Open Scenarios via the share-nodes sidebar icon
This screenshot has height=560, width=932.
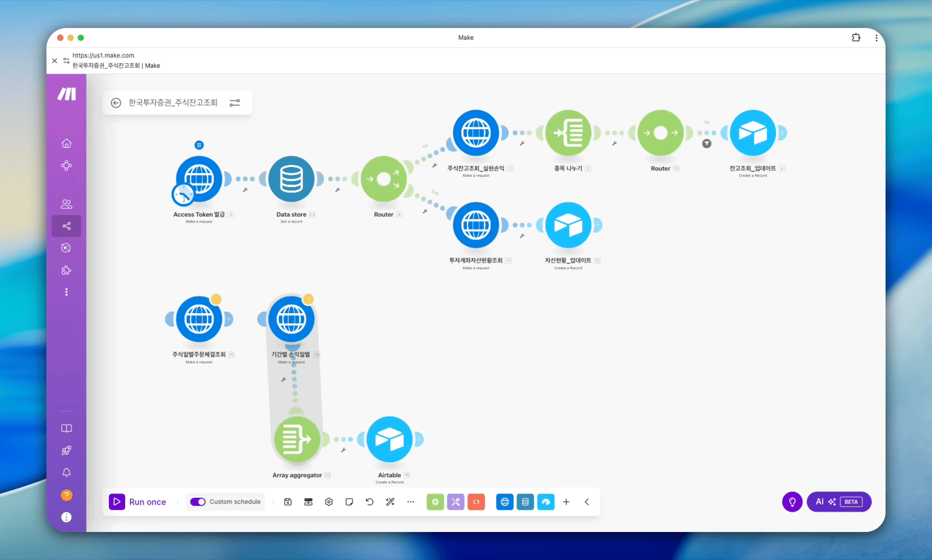click(x=66, y=226)
